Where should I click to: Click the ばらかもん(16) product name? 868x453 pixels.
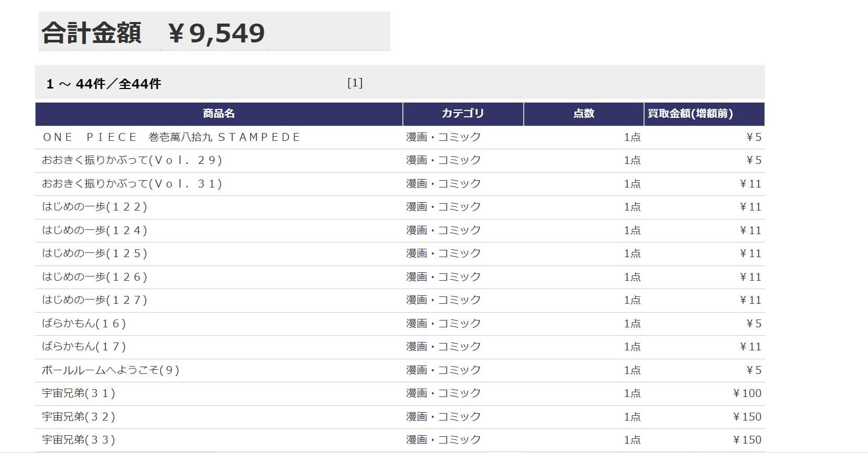[84, 324]
